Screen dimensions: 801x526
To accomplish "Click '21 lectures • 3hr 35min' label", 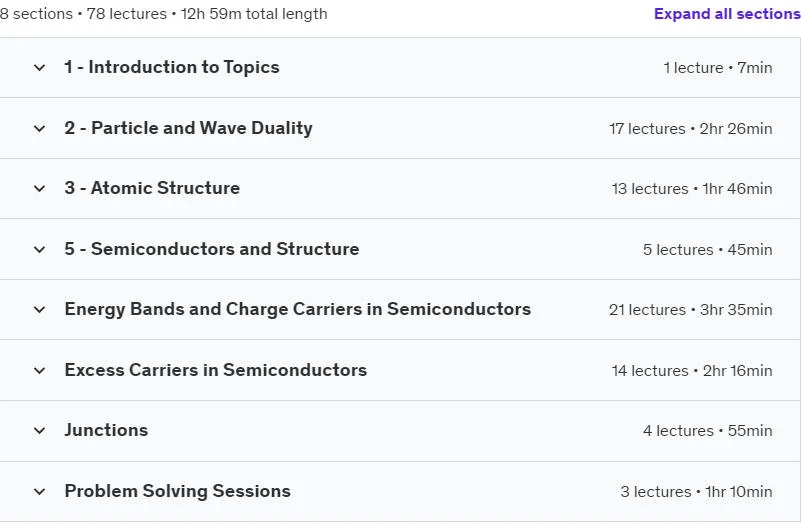I will click(x=691, y=309).
